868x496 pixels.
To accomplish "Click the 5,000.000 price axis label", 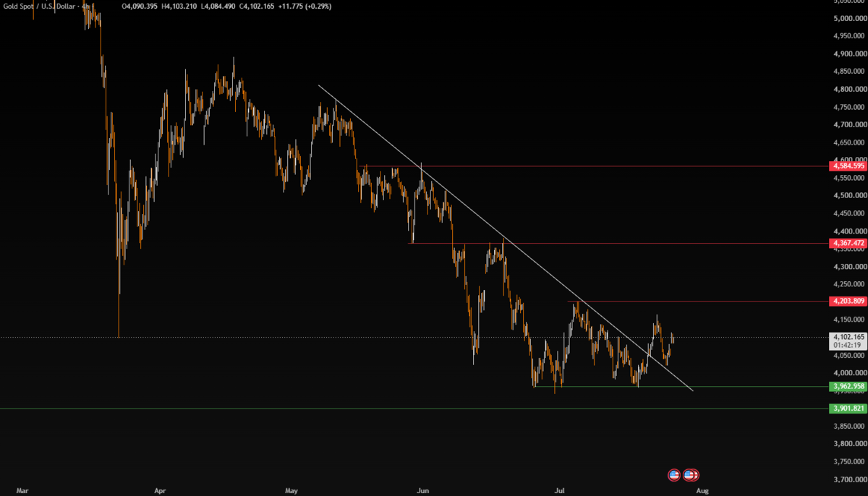I will pyautogui.click(x=849, y=18).
